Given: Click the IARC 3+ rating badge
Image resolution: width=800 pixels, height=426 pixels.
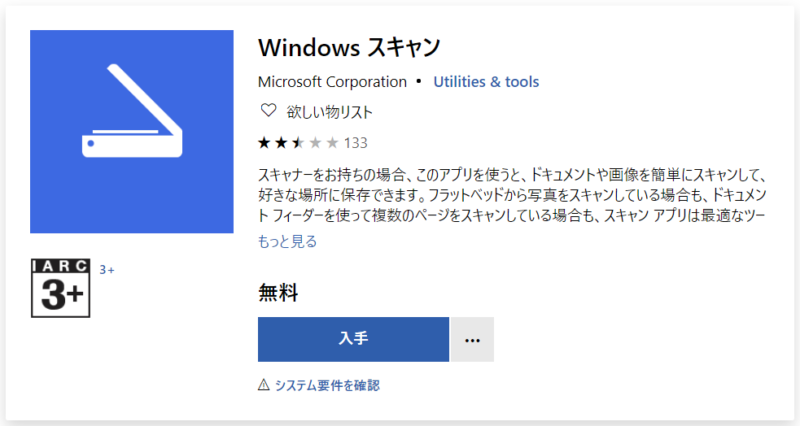Looking at the screenshot, I should (60, 288).
